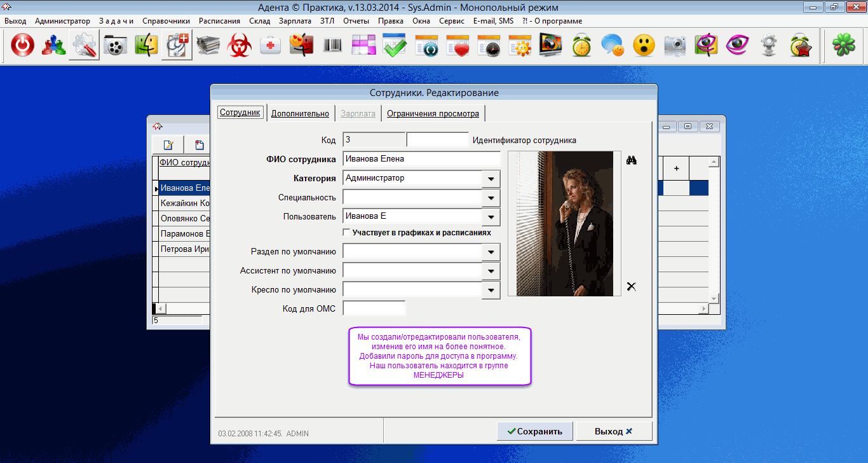Viewport: 868px width, 463px height.
Task: Switch to the Дополнительно tab
Action: (300, 114)
